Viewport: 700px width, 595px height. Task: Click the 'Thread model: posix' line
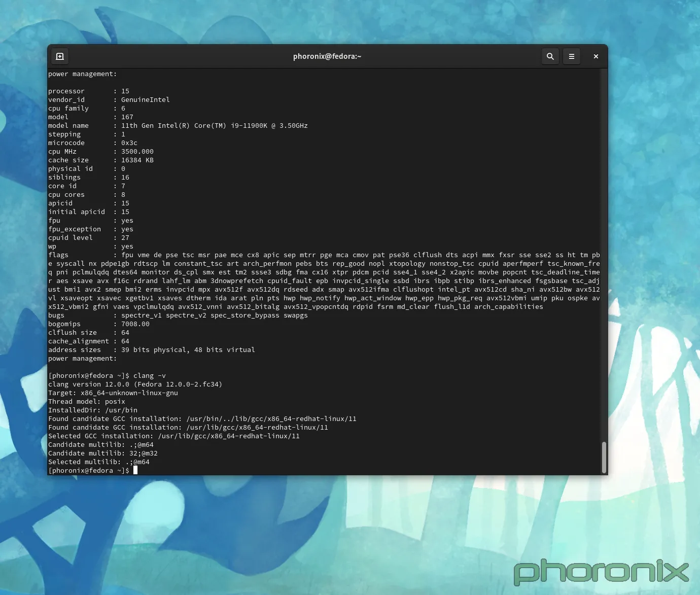[87, 402]
